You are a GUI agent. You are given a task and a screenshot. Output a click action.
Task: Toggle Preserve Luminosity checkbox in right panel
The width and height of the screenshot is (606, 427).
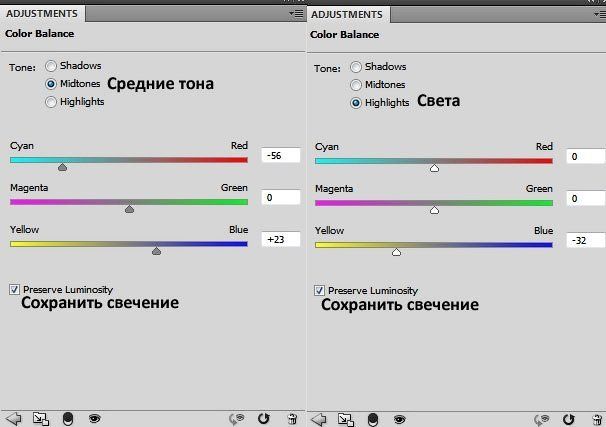(319, 291)
